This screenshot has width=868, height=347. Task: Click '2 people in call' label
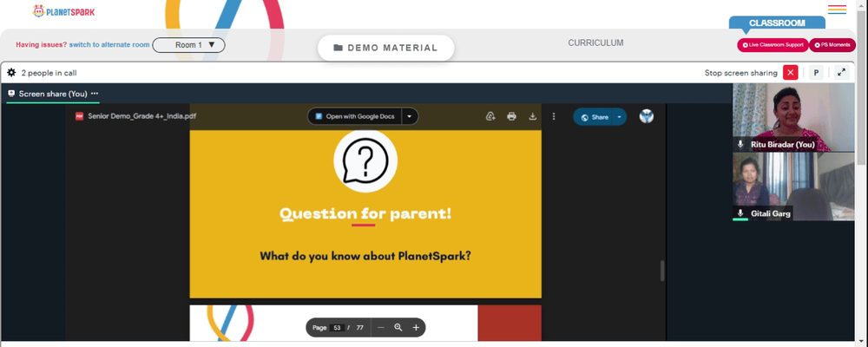click(49, 73)
